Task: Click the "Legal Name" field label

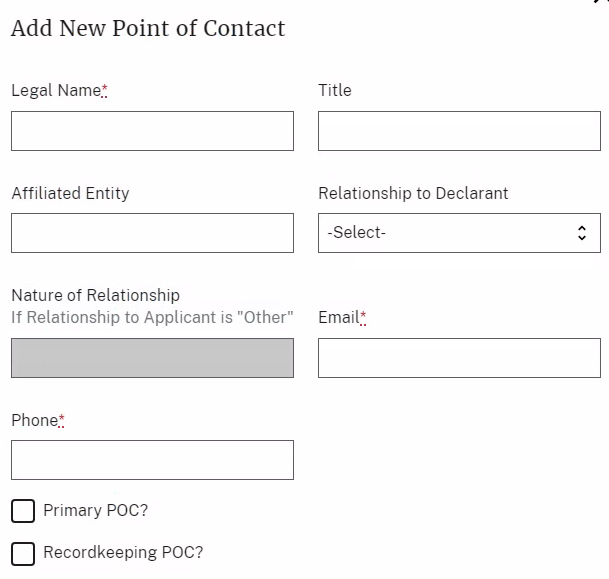Action: pos(56,91)
